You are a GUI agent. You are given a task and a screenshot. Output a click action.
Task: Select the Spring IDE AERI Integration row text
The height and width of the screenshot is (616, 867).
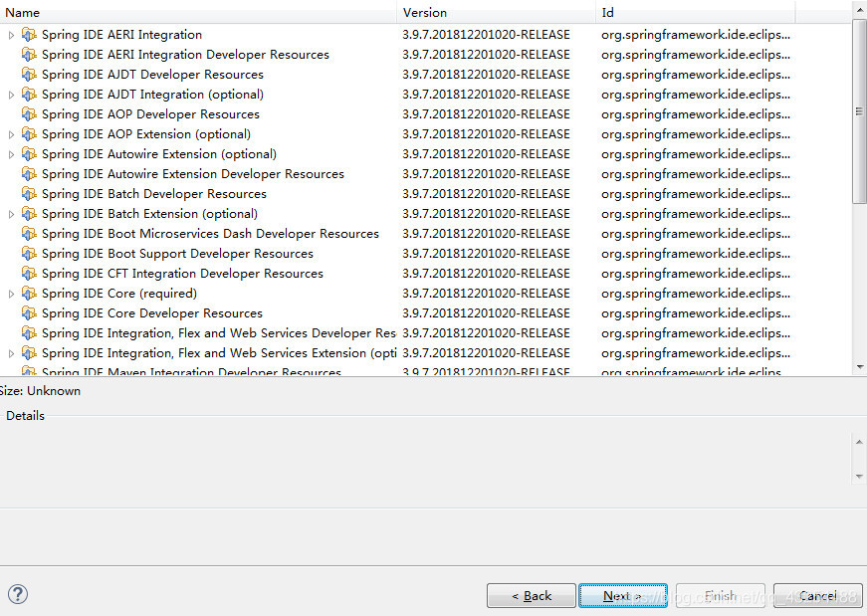point(121,35)
